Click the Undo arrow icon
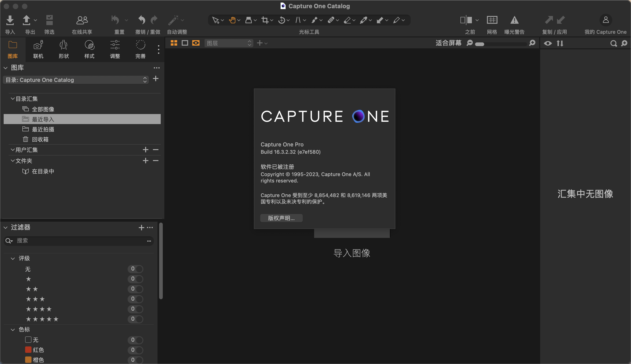 coord(142,20)
